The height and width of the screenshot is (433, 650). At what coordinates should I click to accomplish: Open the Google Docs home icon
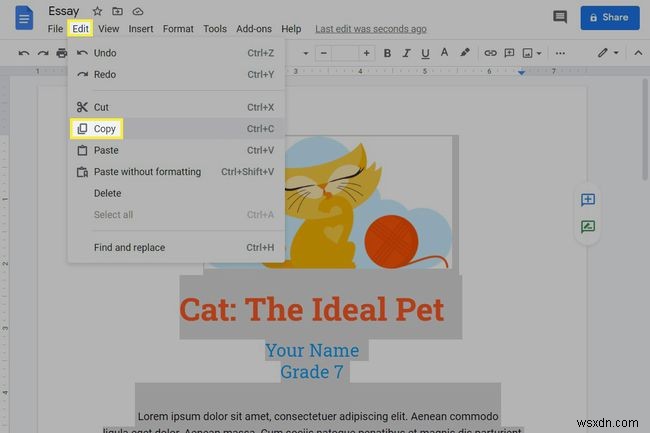[x=24, y=18]
